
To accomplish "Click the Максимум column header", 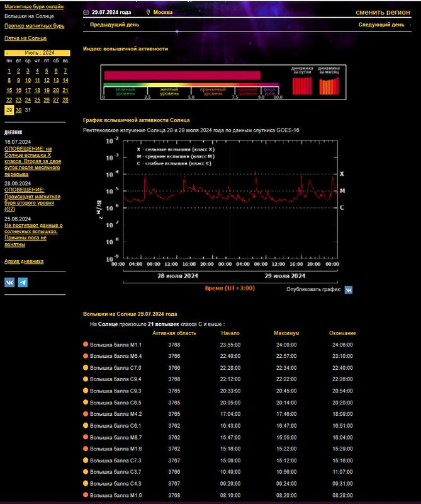I will pyautogui.click(x=286, y=333).
